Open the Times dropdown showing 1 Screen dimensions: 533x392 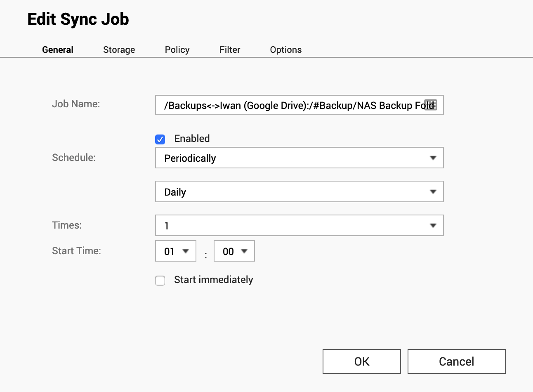pos(299,226)
